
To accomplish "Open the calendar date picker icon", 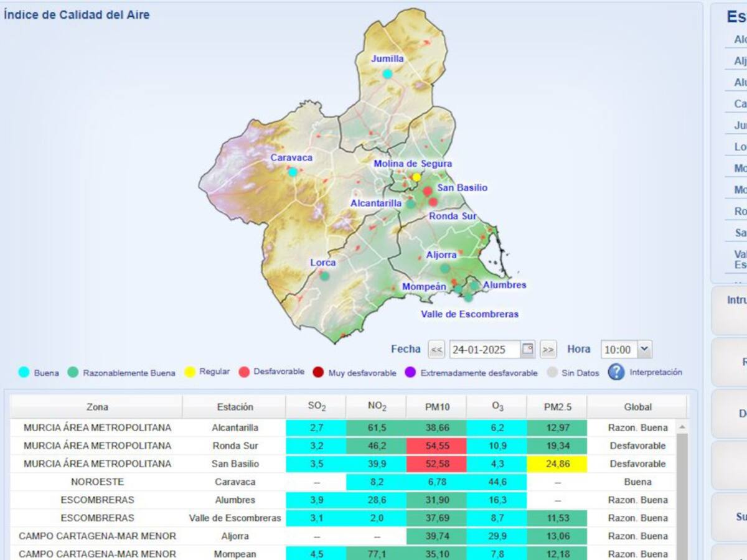I will pos(527,349).
